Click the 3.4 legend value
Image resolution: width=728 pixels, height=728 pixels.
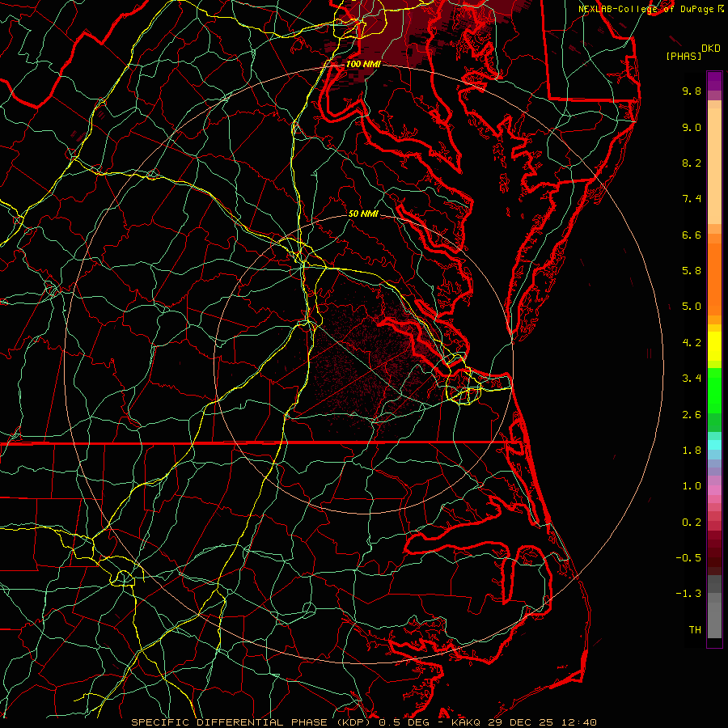pyautogui.click(x=692, y=379)
